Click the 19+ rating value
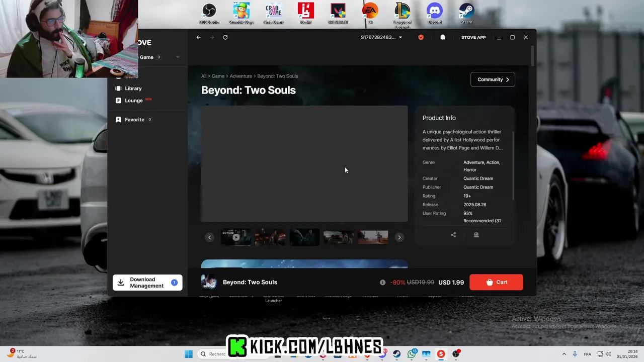The image size is (644, 362). coord(467,196)
